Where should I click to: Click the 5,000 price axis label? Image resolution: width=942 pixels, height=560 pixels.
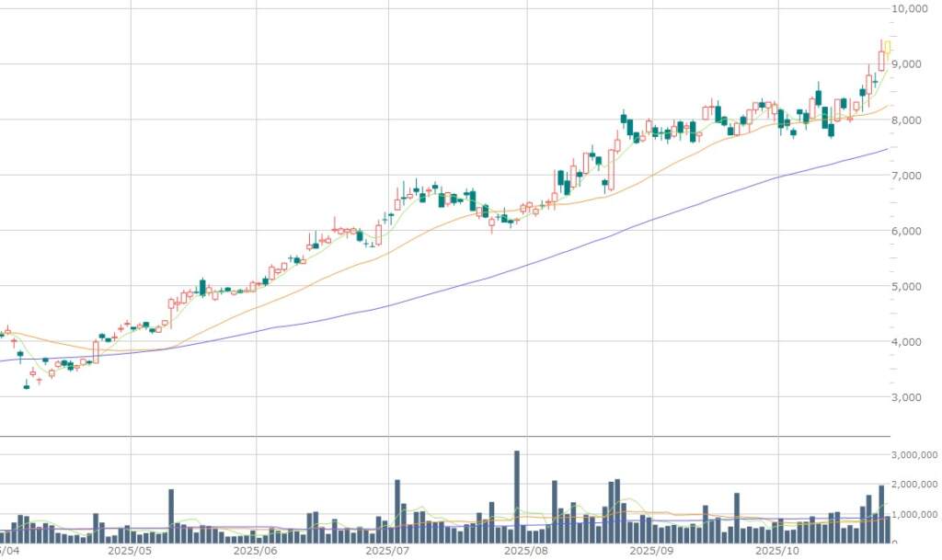coord(909,287)
